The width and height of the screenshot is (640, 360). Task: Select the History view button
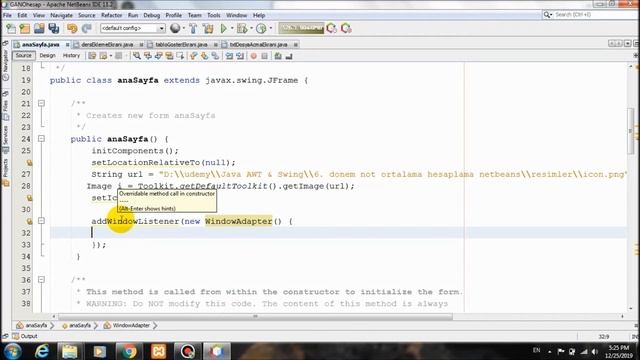point(71,56)
